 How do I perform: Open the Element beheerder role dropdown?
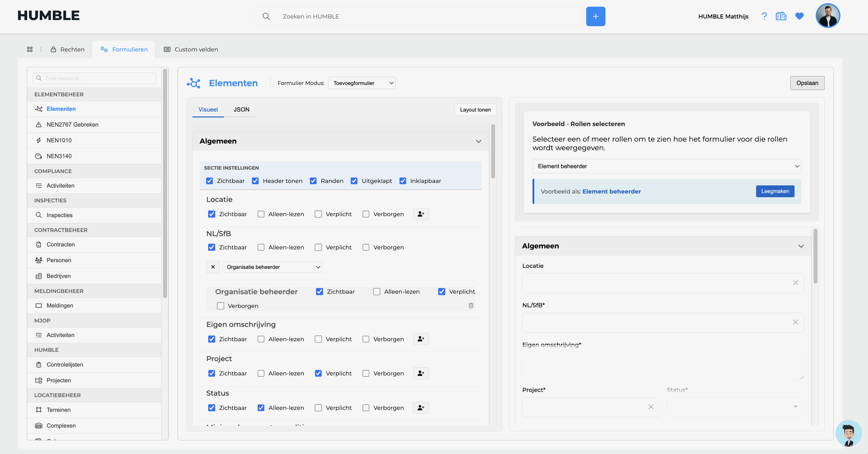pos(667,166)
